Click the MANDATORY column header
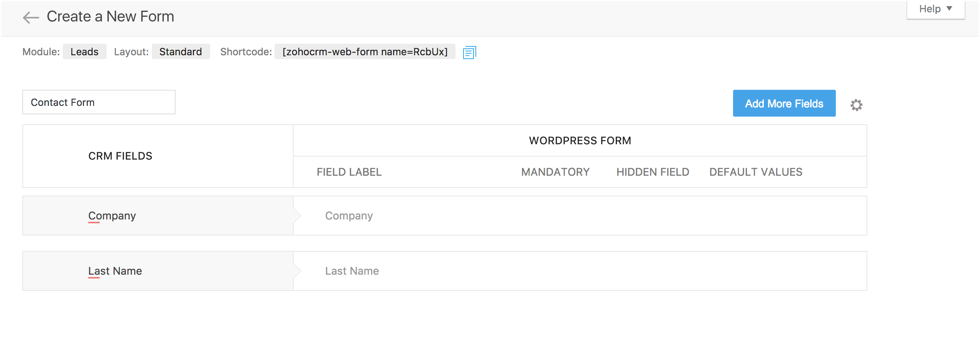 pos(555,172)
